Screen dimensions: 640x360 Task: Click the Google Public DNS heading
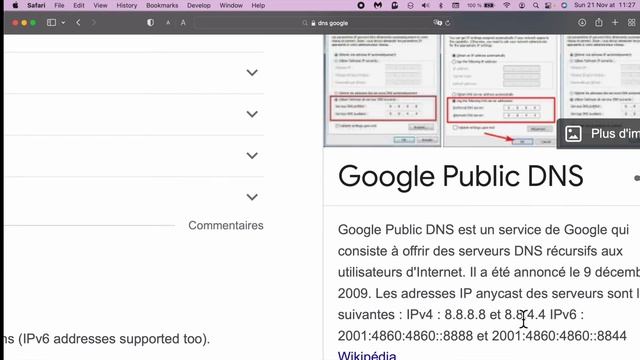click(x=460, y=176)
